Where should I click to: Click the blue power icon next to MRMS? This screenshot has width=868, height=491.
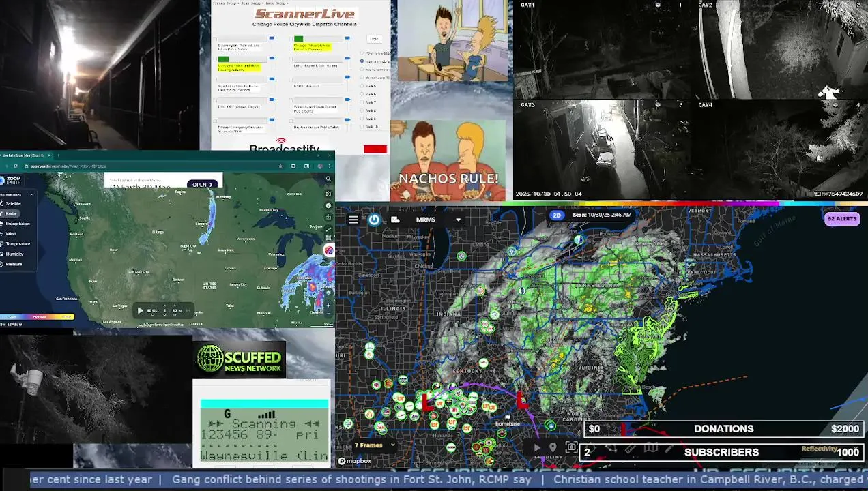pyautogui.click(x=374, y=220)
